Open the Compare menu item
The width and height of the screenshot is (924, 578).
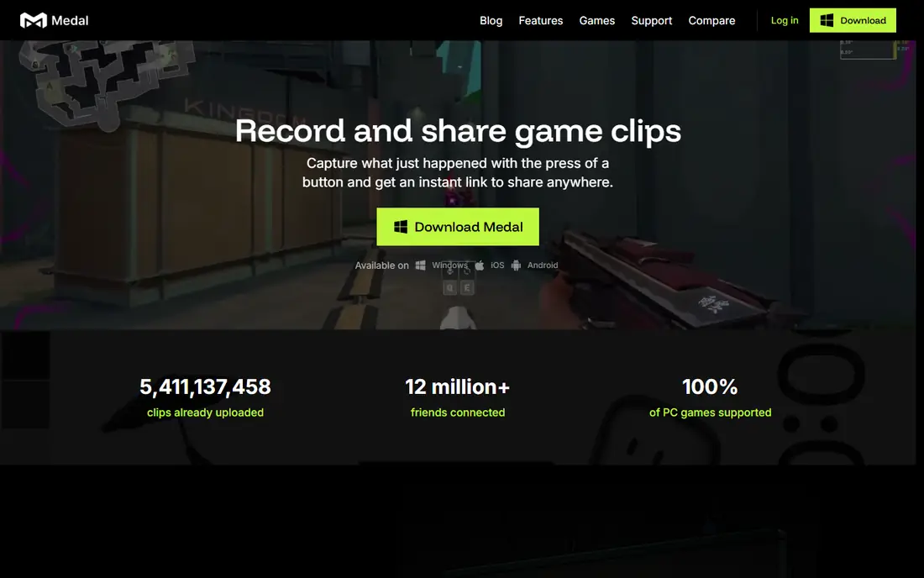pyautogui.click(x=711, y=21)
